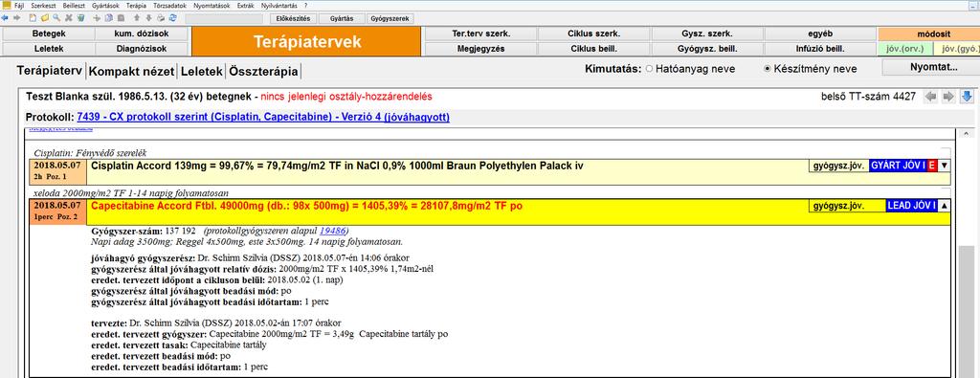Click the Gysz. szerk. button
980x378 pixels.
[707, 33]
